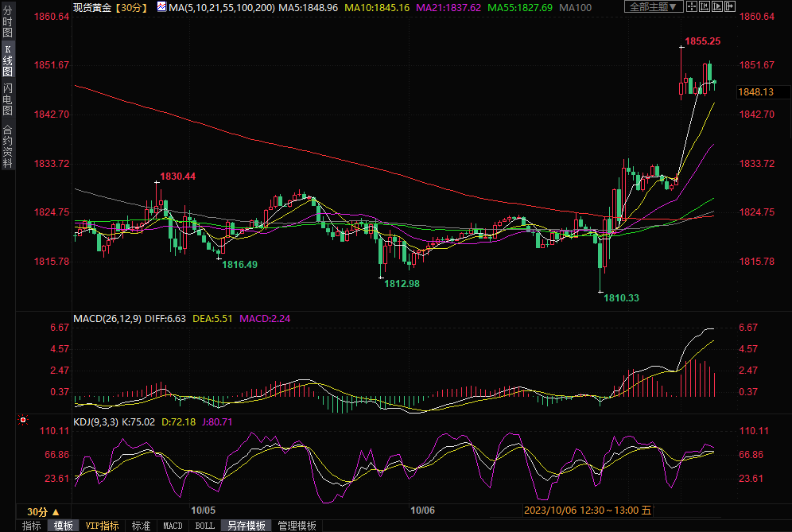Apply the BOLL template button
Image resolution: width=792 pixels, height=532 pixels.
pos(204,526)
